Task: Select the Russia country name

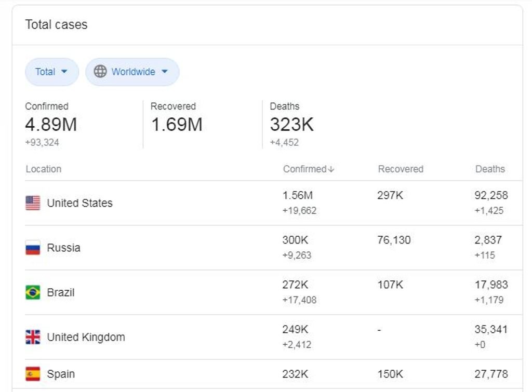Action: point(64,248)
